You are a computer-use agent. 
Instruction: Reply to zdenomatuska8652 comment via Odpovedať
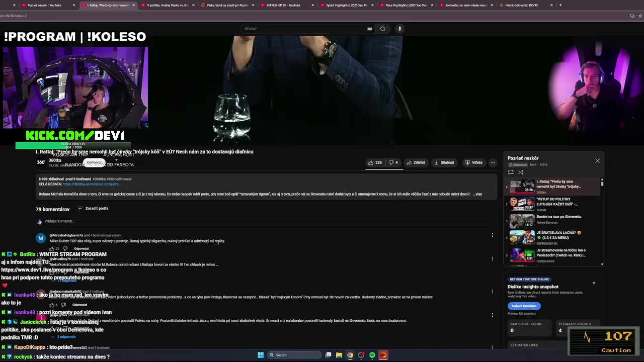point(79,305)
